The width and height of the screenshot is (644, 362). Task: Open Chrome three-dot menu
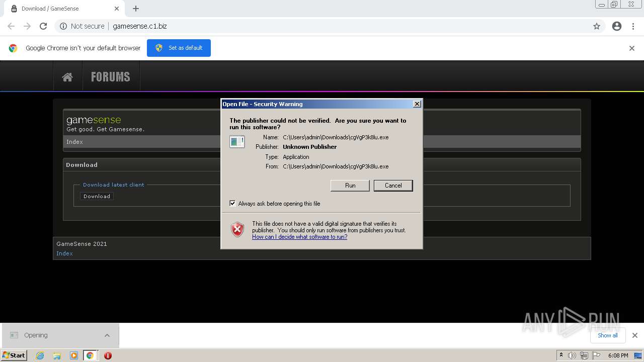click(633, 26)
